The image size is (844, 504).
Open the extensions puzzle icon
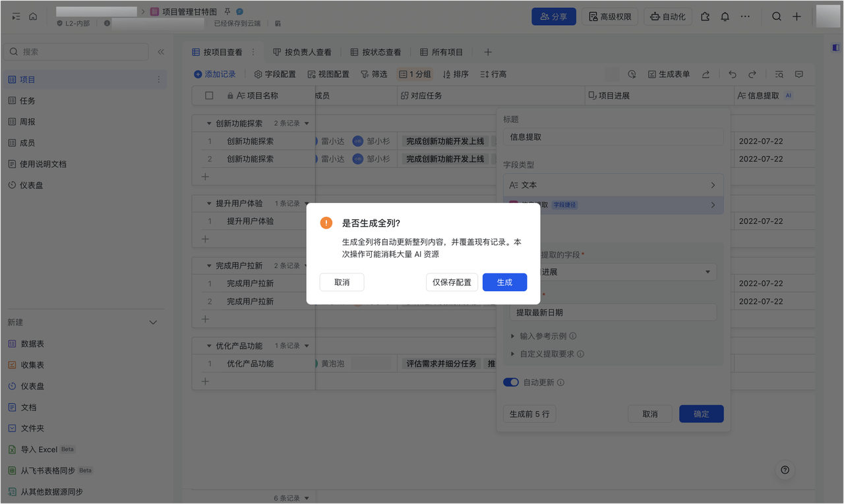coord(705,16)
